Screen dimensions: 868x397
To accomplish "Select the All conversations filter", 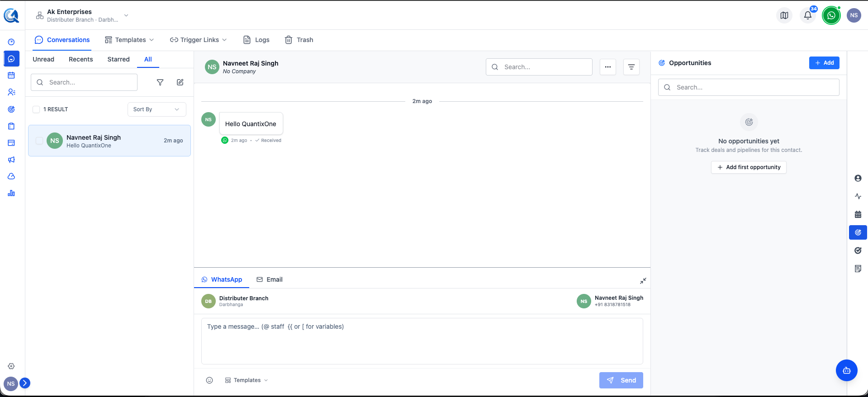I will click(148, 59).
